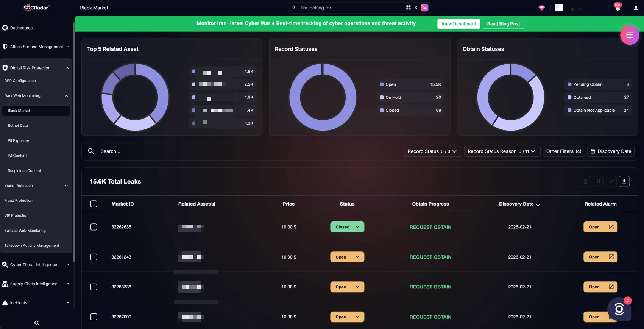Viewport: 644px width, 329px height.
Task: Click the hourglass icon above leaks table
Action: click(x=585, y=181)
